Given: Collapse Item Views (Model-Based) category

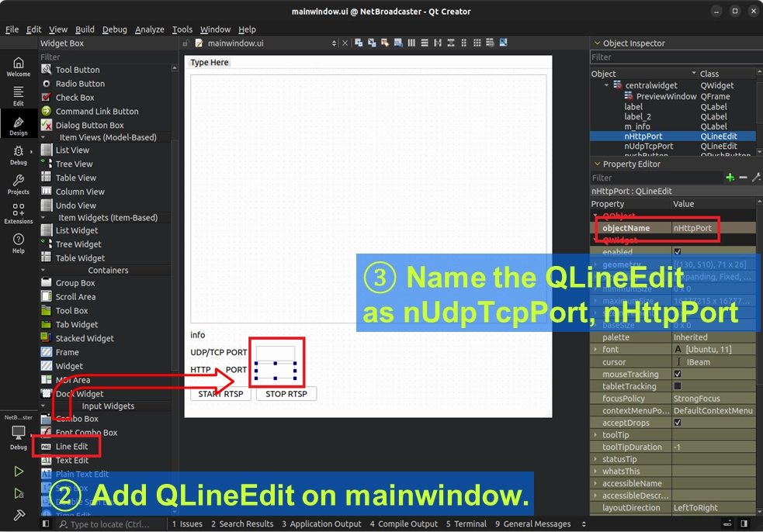Looking at the screenshot, I should pyautogui.click(x=43, y=137).
